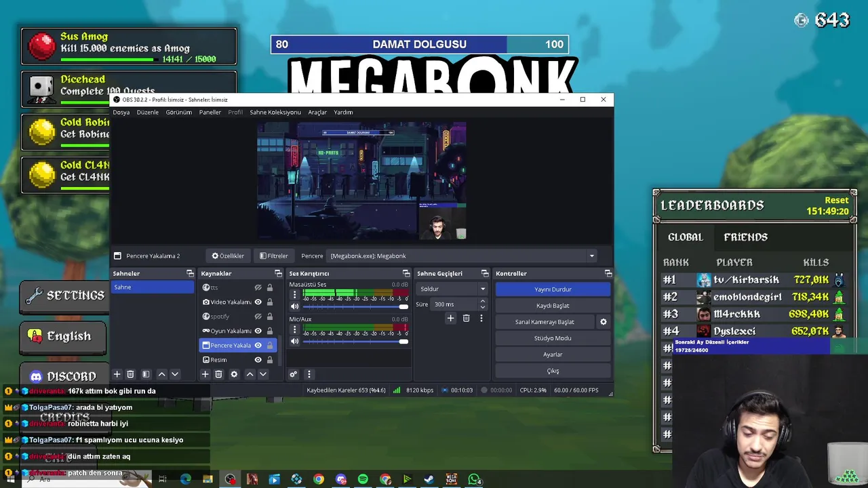Open Masaüstü Ses options three-dots icon
Screen dimensions: 868x488
pyautogui.click(x=294, y=296)
